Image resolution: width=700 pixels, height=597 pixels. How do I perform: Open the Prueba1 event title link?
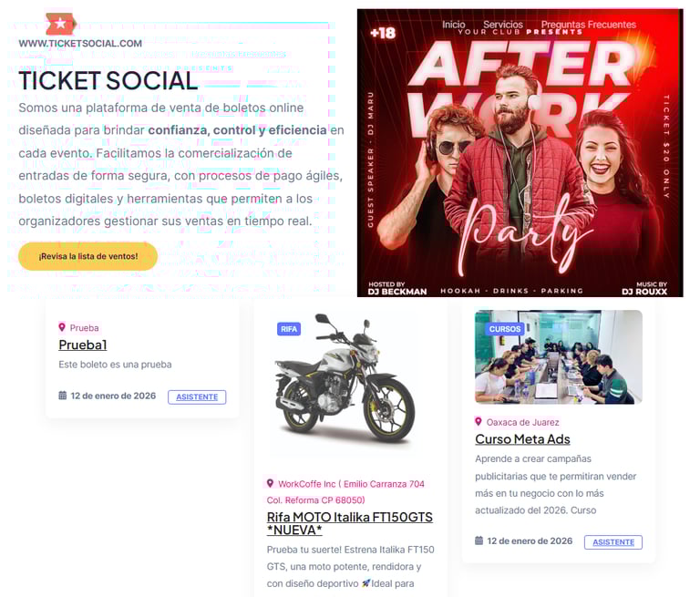point(83,345)
